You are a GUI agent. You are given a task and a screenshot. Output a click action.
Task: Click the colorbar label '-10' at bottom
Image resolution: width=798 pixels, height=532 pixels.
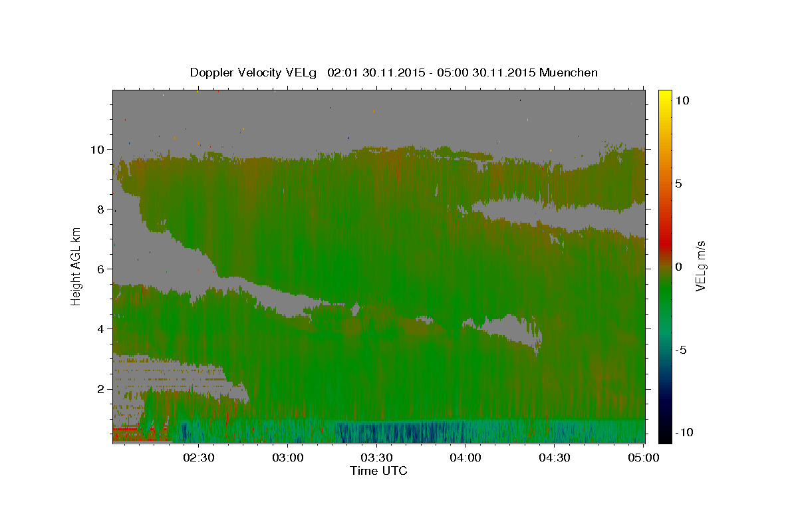685,433
